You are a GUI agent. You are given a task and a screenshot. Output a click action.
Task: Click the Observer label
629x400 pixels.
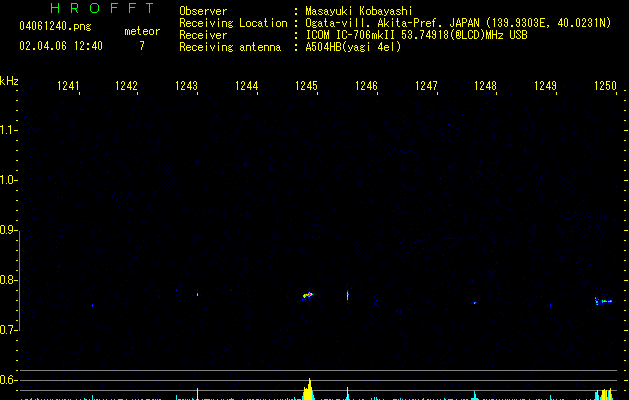pyautogui.click(x=203, y=11)
